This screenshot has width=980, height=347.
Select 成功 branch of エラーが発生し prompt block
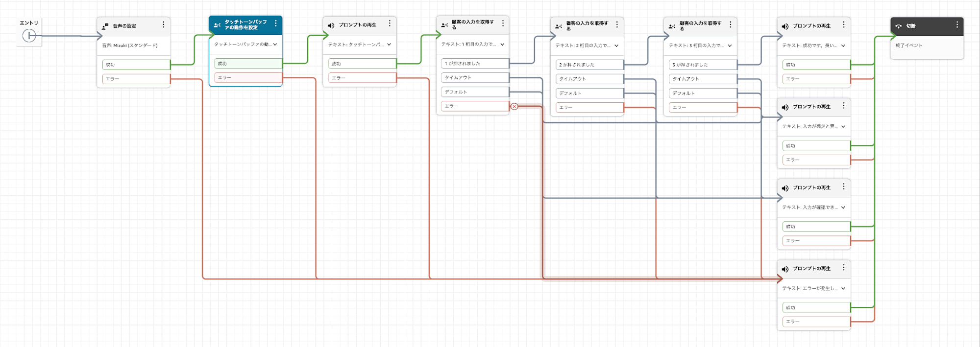[817, 307]
